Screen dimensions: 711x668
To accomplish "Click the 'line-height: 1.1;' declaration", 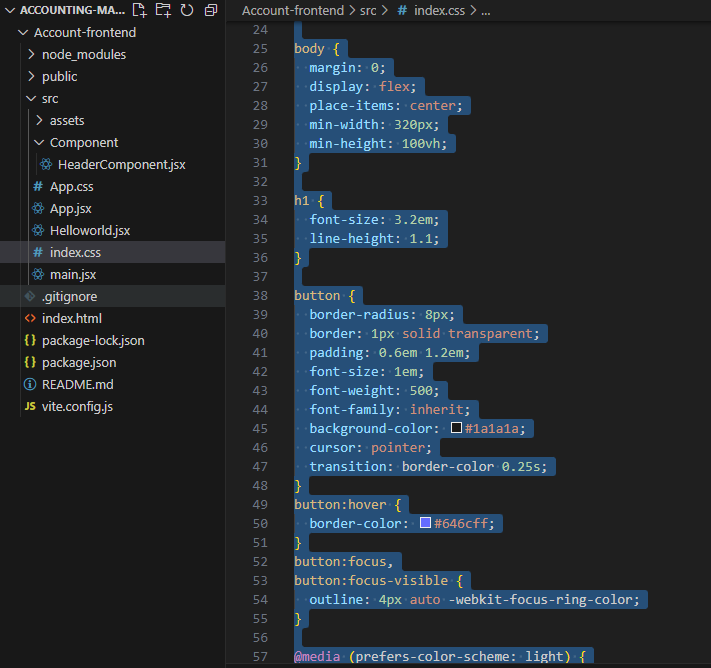I will 374,239.
